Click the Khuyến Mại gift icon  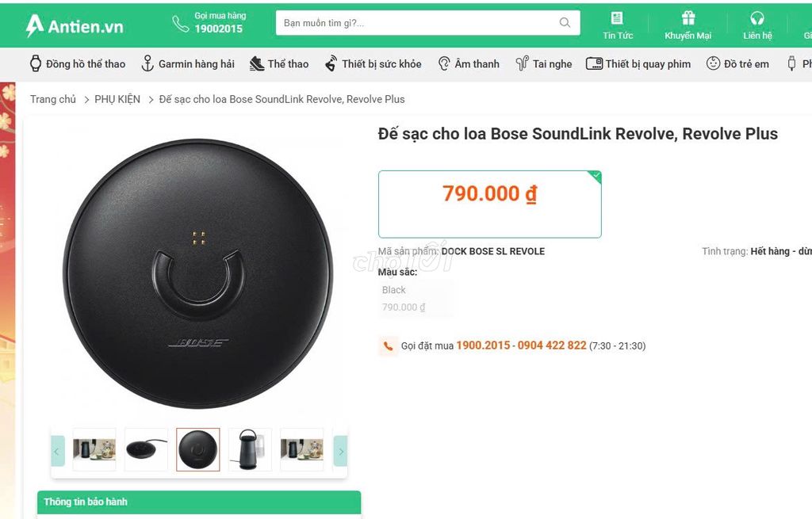[688, 16]
